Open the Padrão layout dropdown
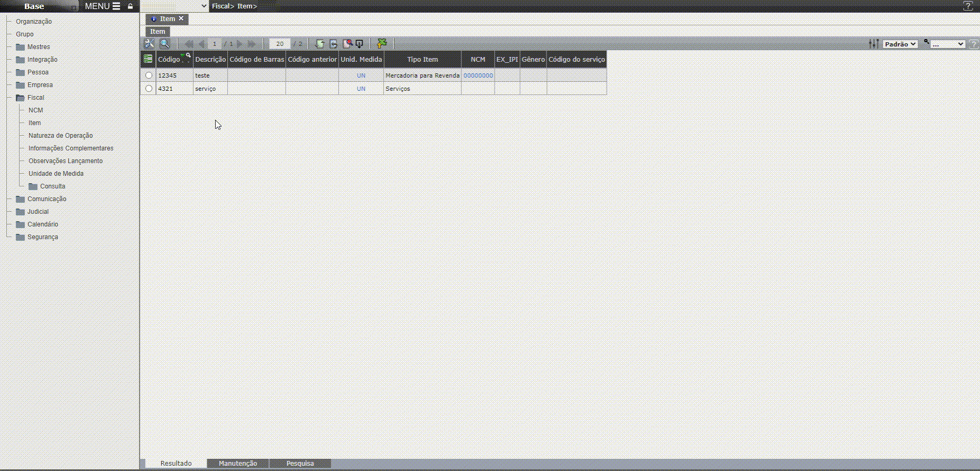The height and width of the screenshot is (471, 980). point(900,44)
